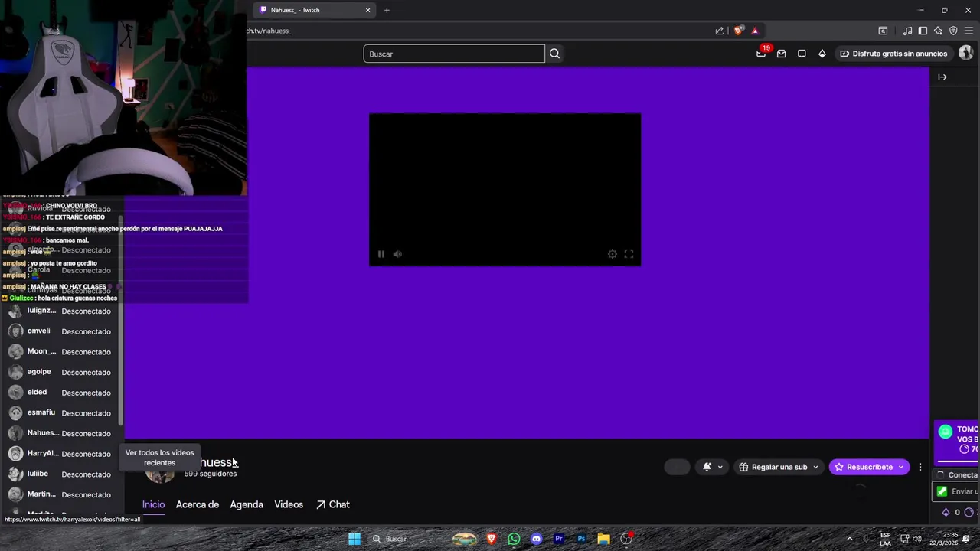Mute the video player volume
The height and width of the screenshot is (551, 980).
pos(397,254)
